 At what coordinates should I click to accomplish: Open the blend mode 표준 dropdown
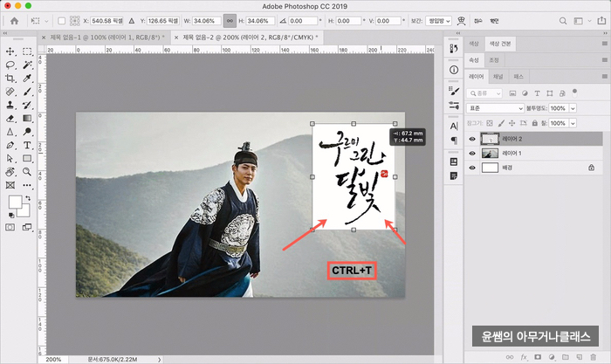pos(495,108)
